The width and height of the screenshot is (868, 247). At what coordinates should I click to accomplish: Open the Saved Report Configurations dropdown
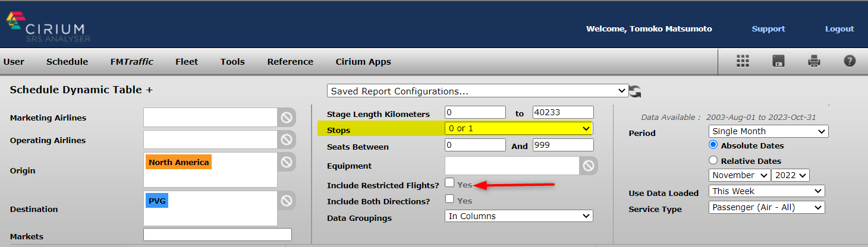[477, 91]
